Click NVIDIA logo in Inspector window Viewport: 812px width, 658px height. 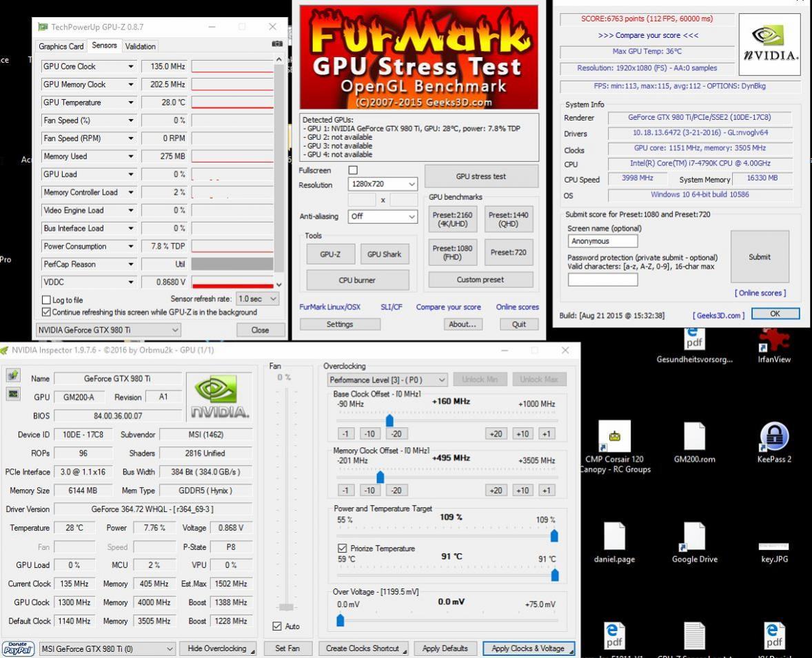point(220,396)
